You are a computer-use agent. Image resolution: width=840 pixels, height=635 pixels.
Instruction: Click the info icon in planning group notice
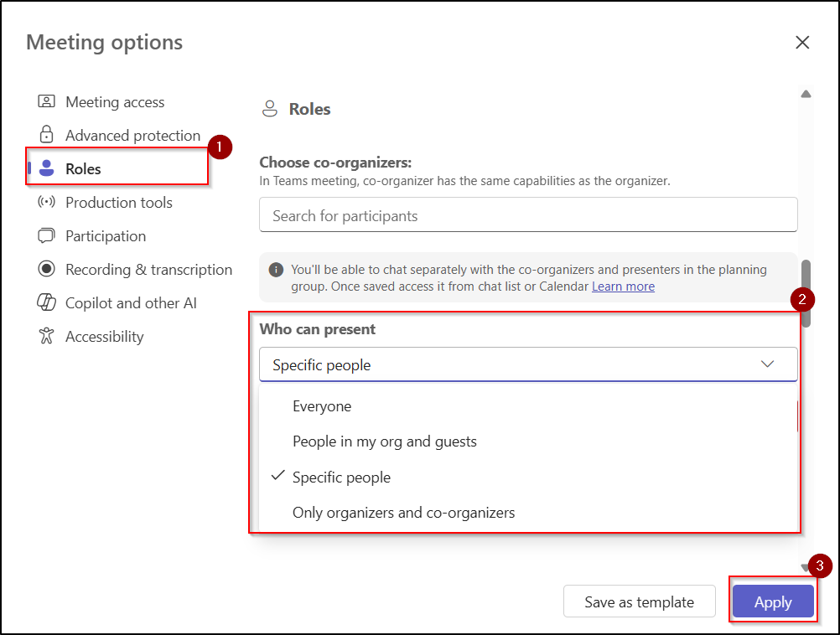[x=276, y=269]
